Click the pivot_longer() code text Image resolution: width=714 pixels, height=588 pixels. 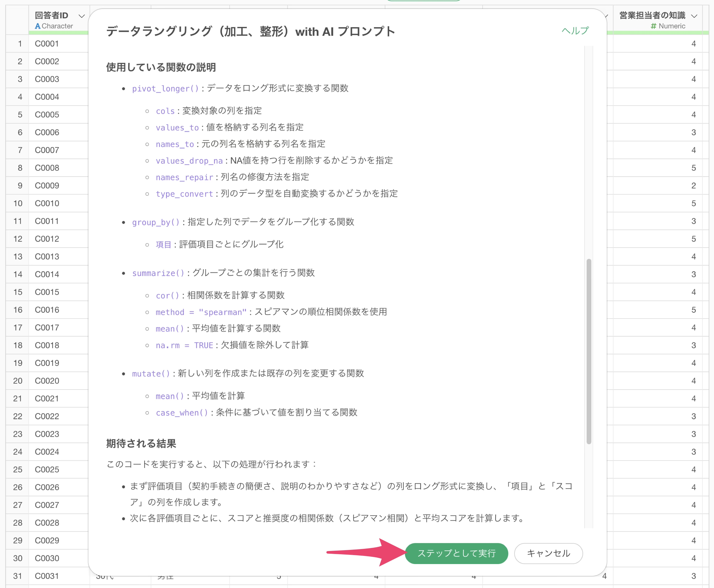point(165,88)
